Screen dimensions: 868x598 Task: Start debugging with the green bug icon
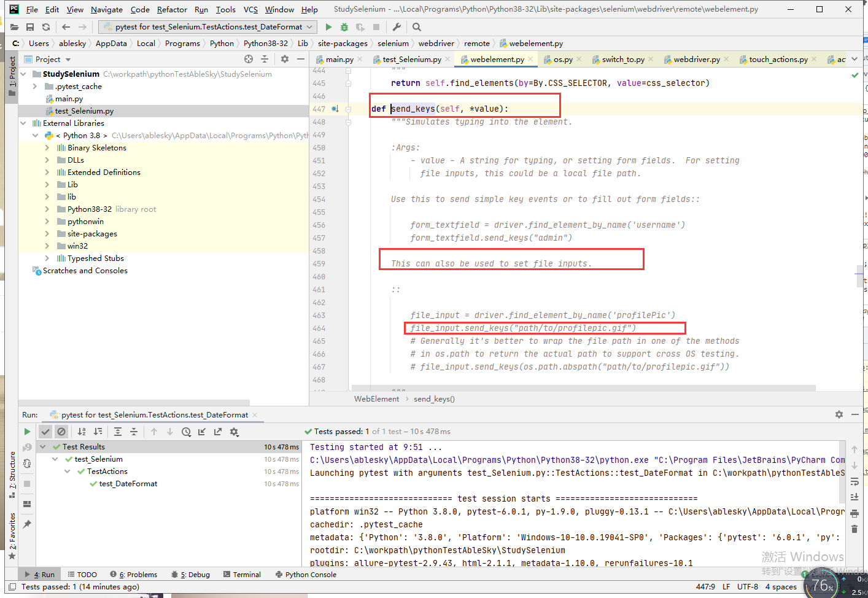[344, 27]
